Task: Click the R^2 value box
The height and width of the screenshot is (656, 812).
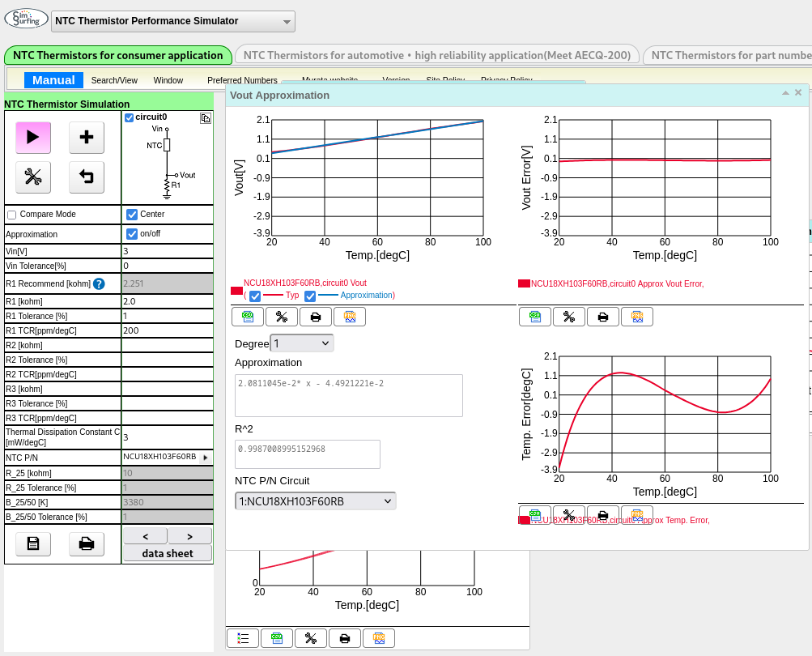Action: click(x=307, y=454)
